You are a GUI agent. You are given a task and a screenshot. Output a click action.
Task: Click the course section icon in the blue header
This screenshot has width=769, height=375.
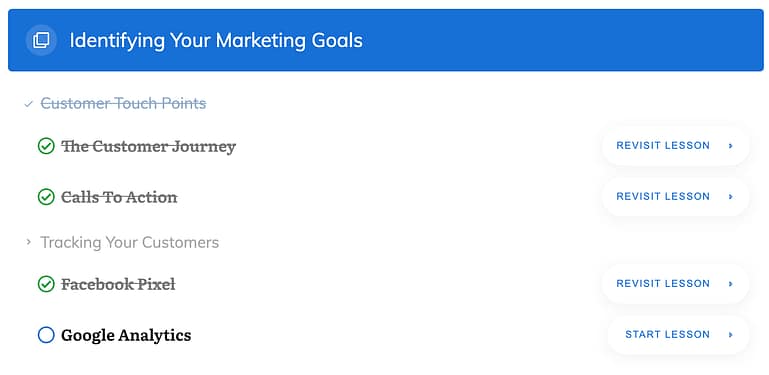click(41, 40)
